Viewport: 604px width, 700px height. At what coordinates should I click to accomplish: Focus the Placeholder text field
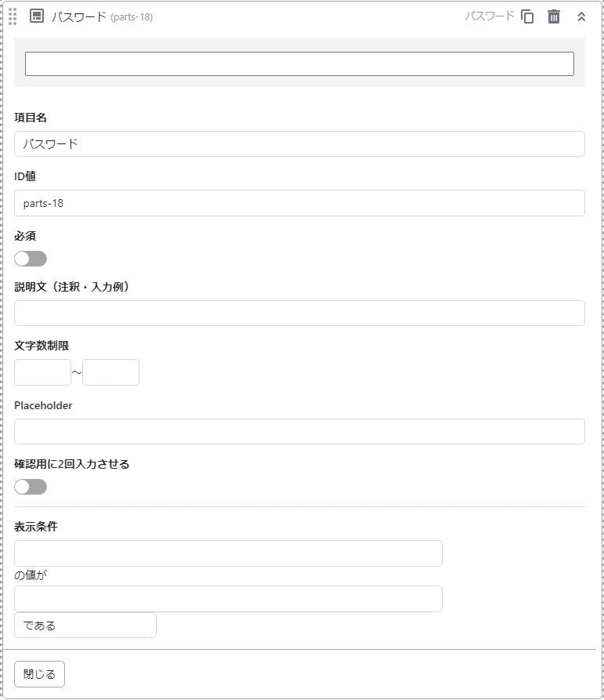[x=299, y=432]
